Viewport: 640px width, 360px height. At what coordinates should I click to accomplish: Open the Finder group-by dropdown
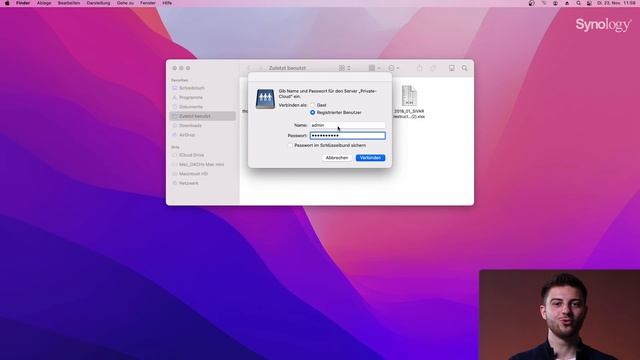point(374,68)
